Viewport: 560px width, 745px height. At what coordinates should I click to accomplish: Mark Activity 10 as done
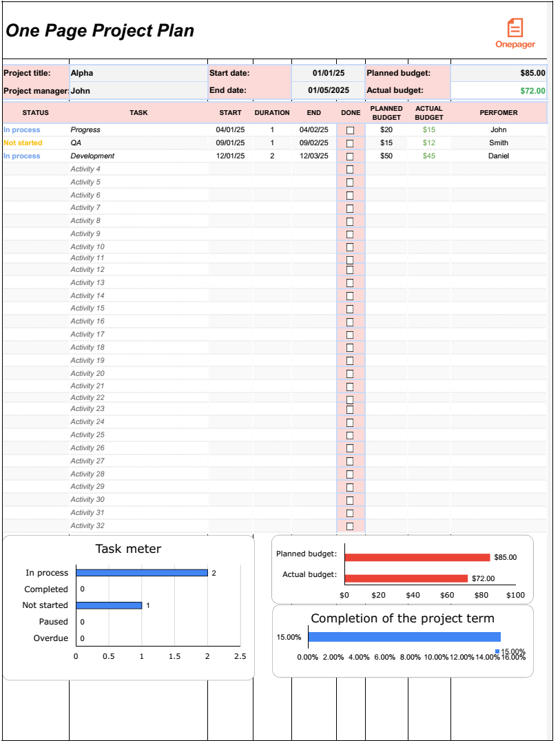350,247
